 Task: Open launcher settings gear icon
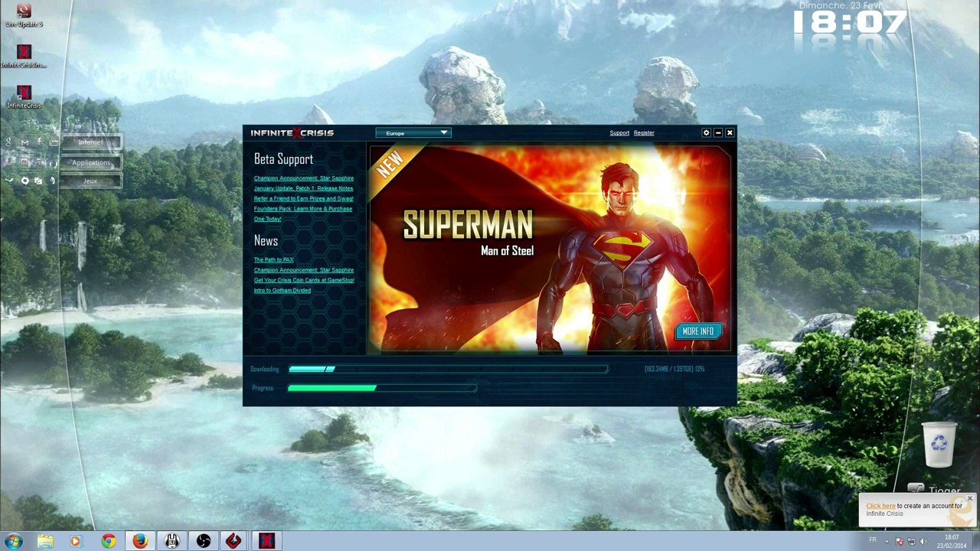point(706,133)
